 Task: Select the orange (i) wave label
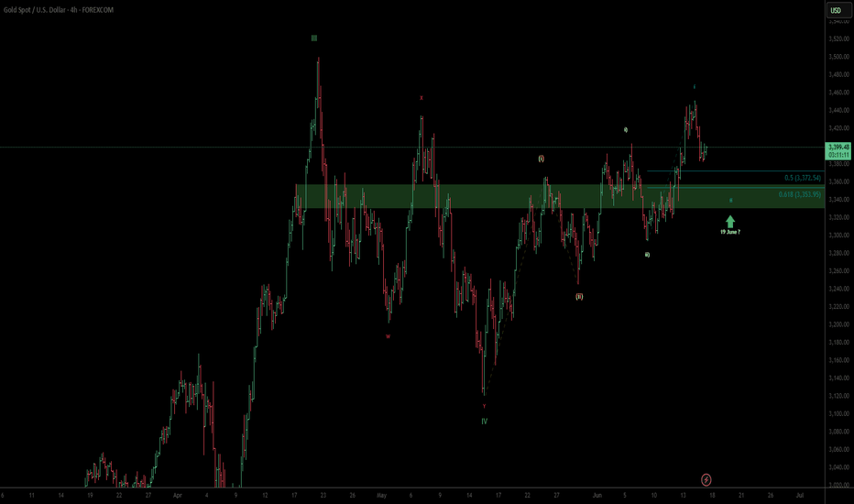pos(541,159)
